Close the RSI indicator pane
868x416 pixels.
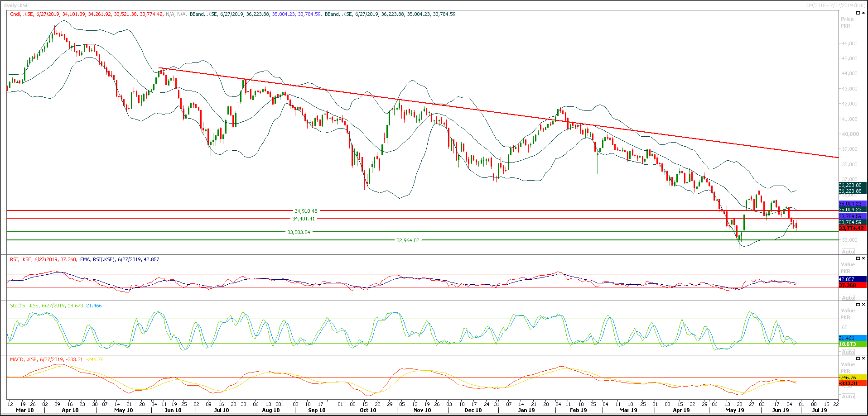click(x=863, y=258)
